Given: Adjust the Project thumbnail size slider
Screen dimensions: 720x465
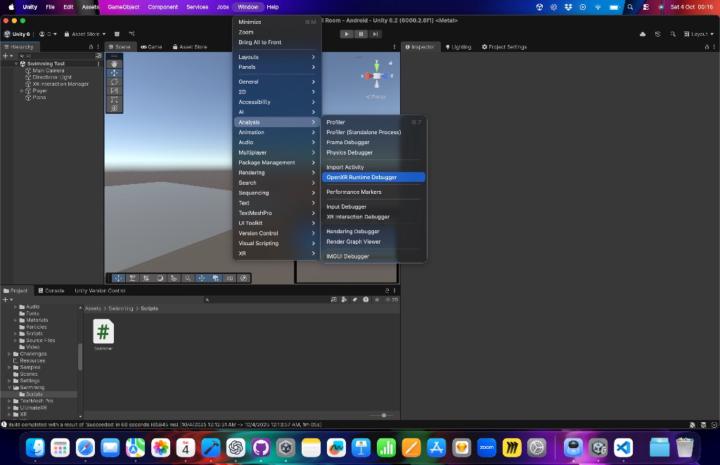Looking at the screenshot, I should click(x=383, y=415).
